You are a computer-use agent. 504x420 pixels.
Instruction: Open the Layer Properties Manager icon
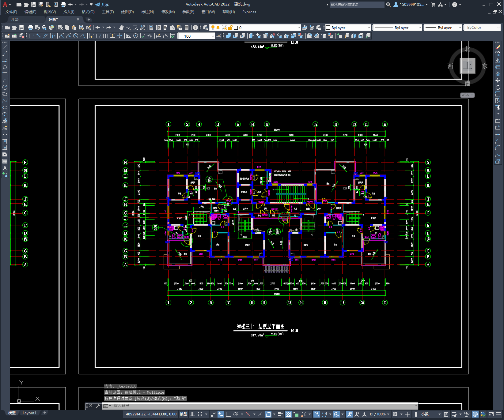[x=206, y=28]
